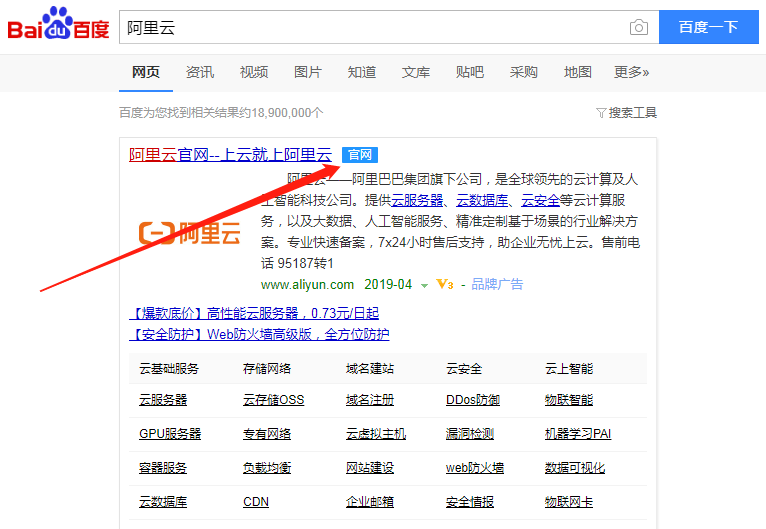Viewport: 766px width, 529px height.
Task: Open the 云服务器 link in services table
Action: click(163, 400)
